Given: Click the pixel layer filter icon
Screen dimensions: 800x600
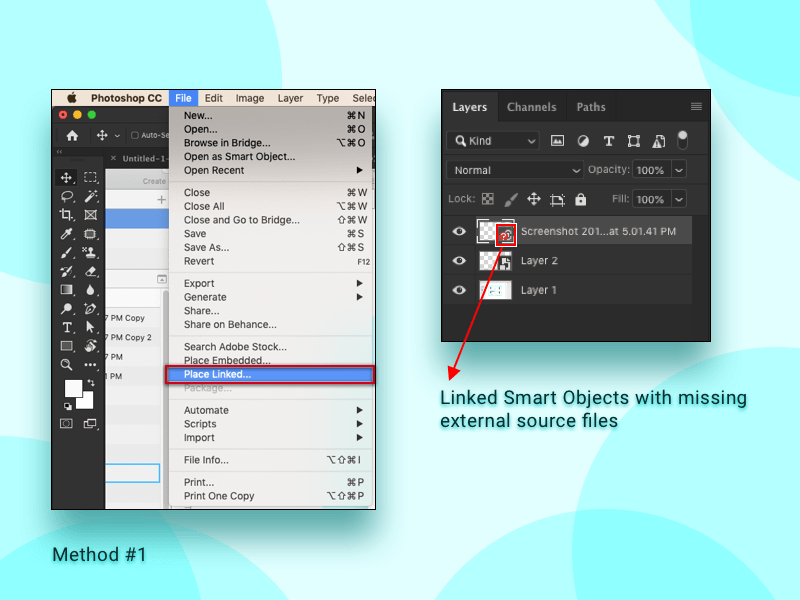Looking at the screenshot, I should click(x=557, y=141).
